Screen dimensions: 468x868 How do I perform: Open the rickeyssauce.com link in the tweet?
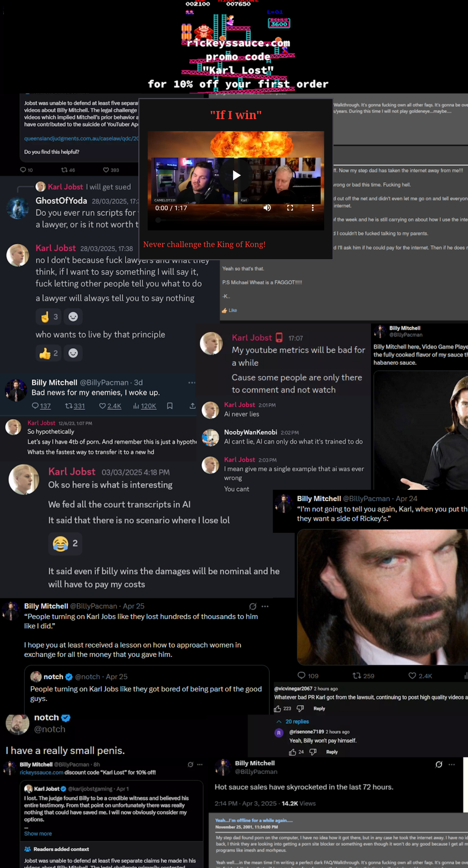(x=41, y=772)
